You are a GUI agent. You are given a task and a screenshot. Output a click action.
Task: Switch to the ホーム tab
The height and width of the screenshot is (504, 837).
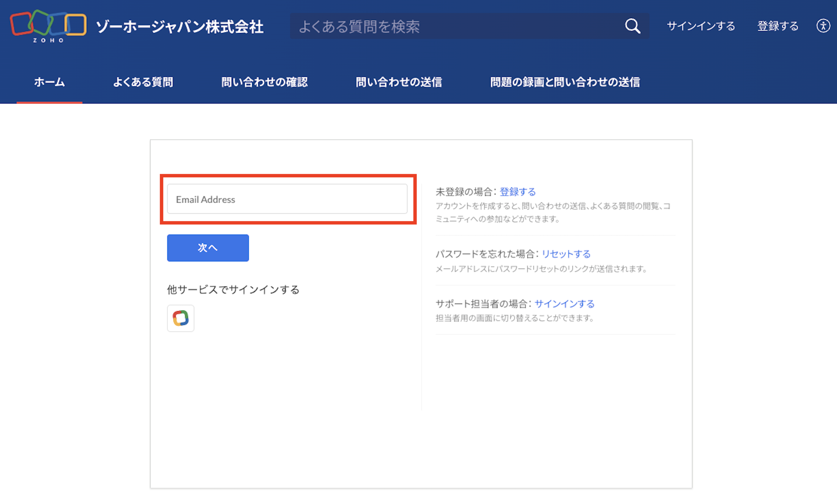[x=49, y=82]
